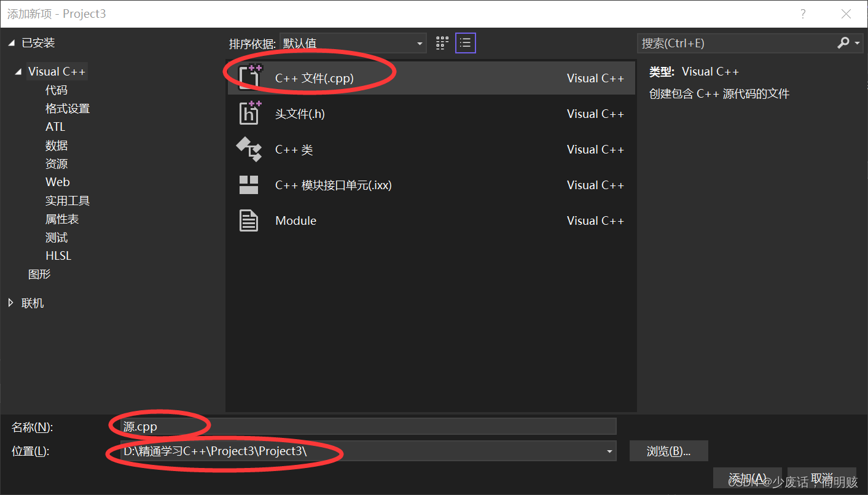Image resolution: width=868 pixels, height=495 pixels.
Task: Select the 头文件(.h) template icon
Action: (250, 113)
